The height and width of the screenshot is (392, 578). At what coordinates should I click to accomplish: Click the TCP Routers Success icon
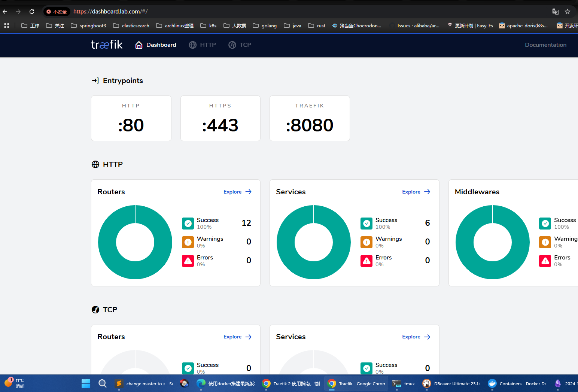[x=188, y=368]
